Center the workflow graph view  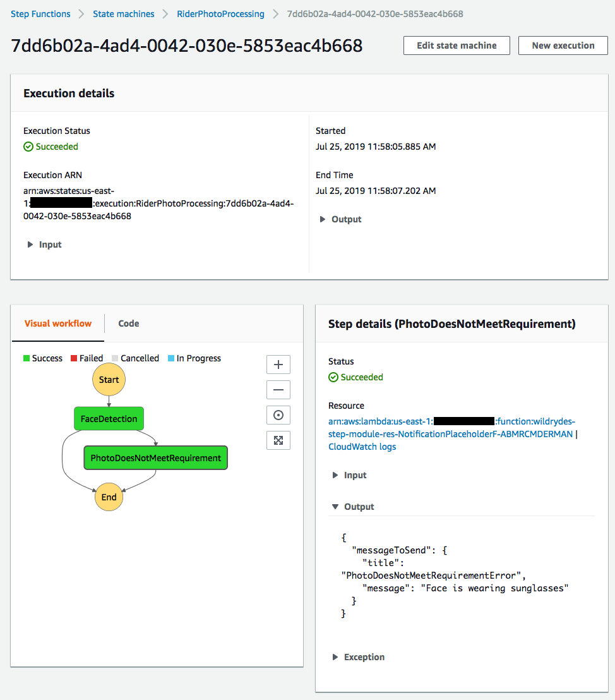click(x=278, y=415)
